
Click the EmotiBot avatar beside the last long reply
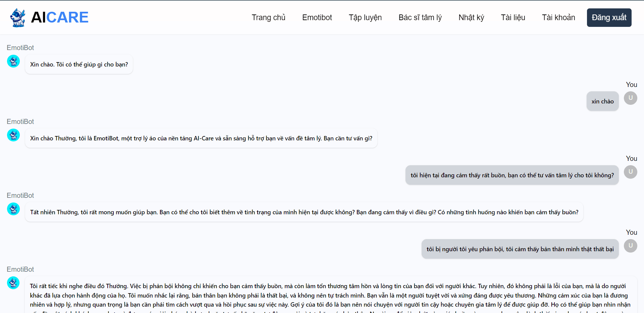tap(13, 283)
